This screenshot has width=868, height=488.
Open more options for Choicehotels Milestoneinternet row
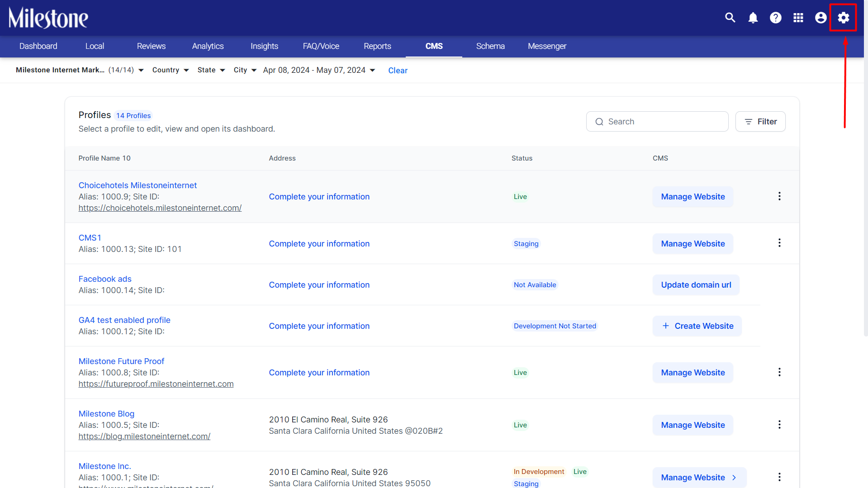pos(779,196)
